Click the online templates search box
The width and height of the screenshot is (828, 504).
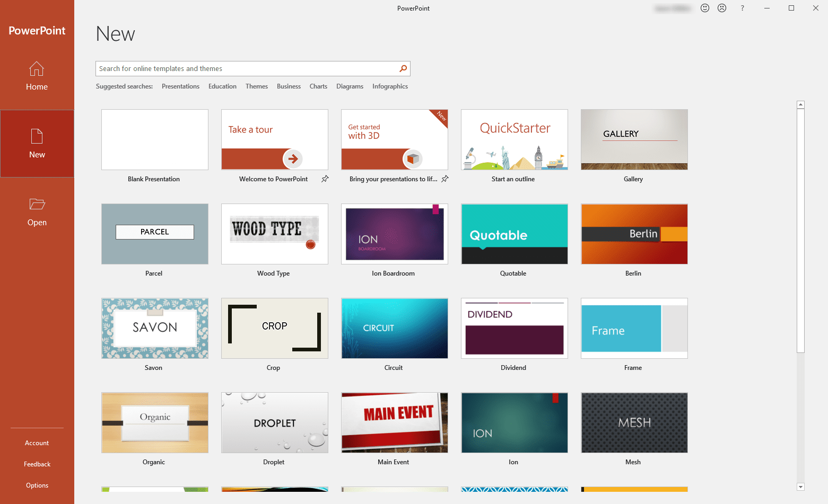(x=244, y=68)
